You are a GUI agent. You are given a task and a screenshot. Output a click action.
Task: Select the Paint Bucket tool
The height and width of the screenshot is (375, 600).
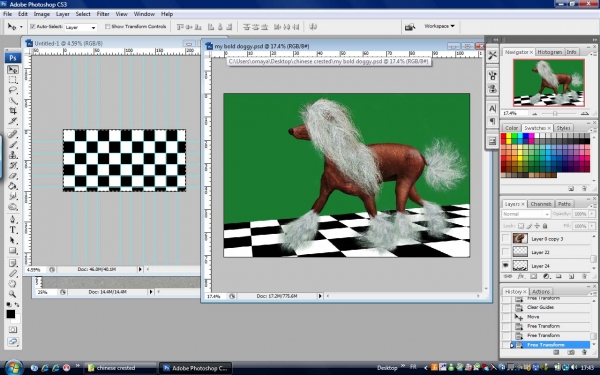point(13,186)
